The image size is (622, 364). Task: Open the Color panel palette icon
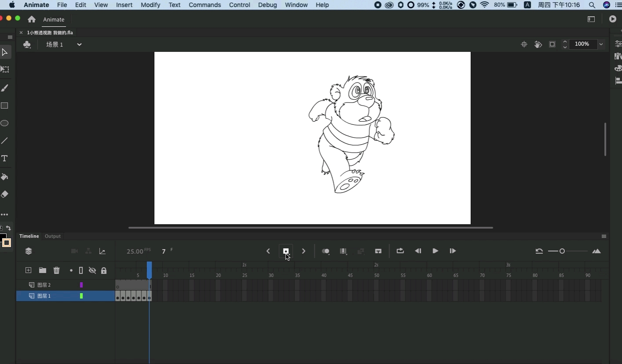[618, 69]
